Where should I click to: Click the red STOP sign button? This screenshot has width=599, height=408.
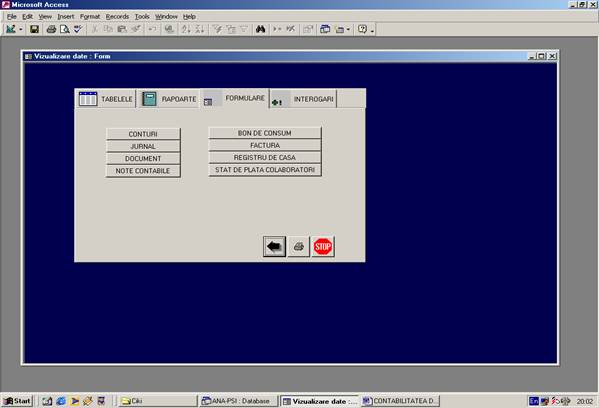point(323,246)
